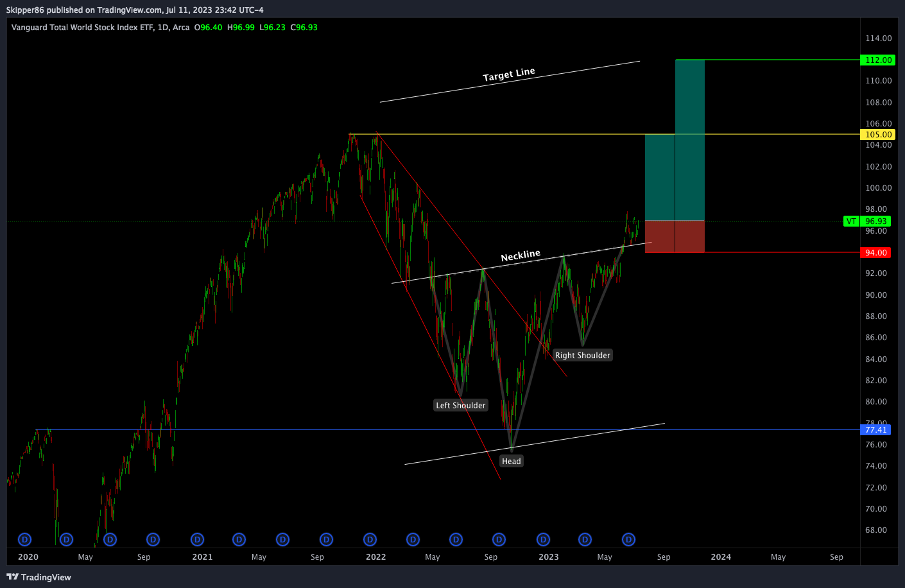Click the L96.23 low value

(272, 28)
